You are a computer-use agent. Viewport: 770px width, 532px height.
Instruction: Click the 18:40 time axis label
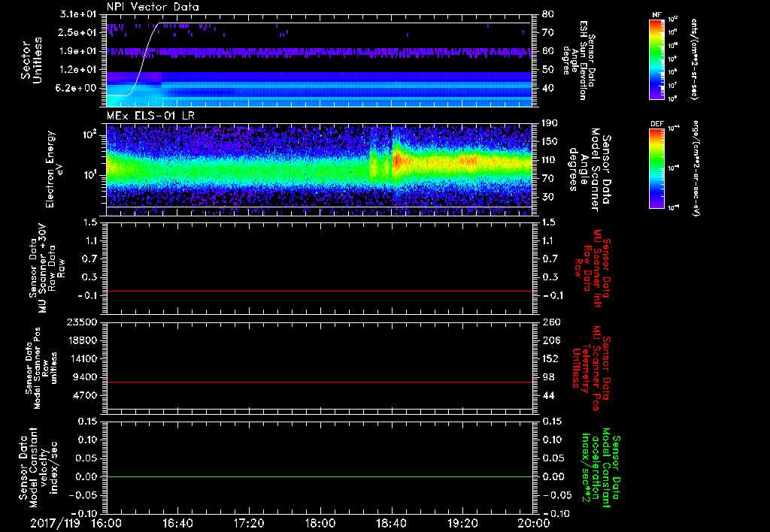click(x=391, y=522)
